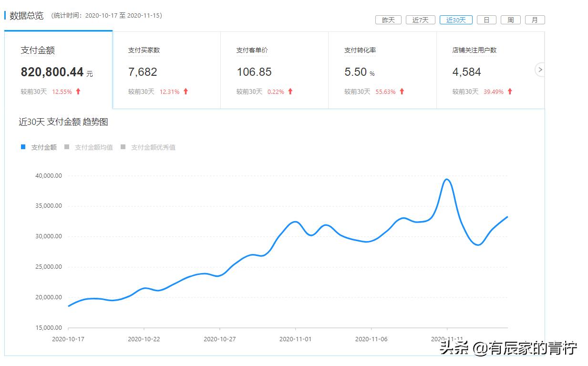This screenshot has width=588, height=366.
Task: Switch to the 昨天 time range tab
Action: tap(388, 20)
